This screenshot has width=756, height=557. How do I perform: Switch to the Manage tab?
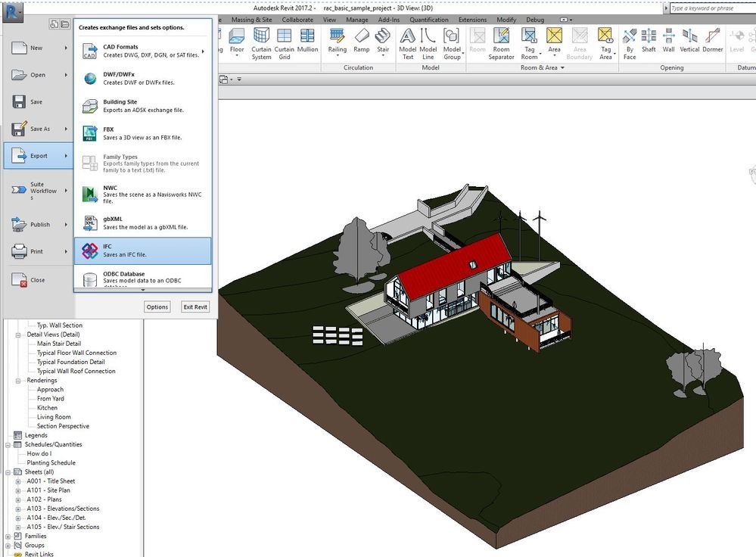click(x=356, y=20)
